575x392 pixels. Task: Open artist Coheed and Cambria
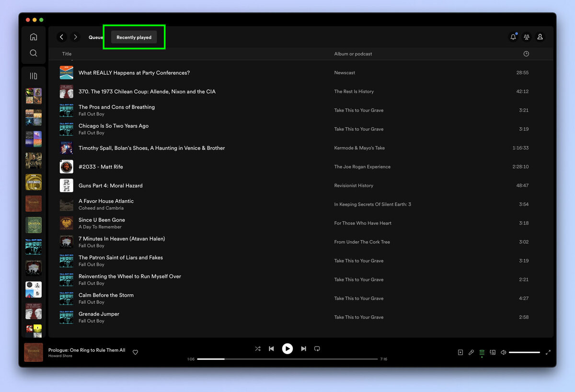click(101, 208)
